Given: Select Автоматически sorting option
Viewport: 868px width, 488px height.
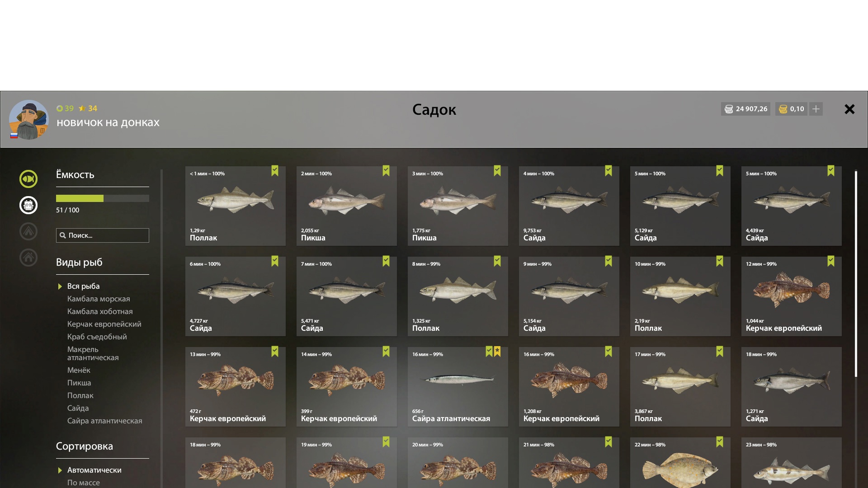Looking at the screenshot, I should (94, 470).
